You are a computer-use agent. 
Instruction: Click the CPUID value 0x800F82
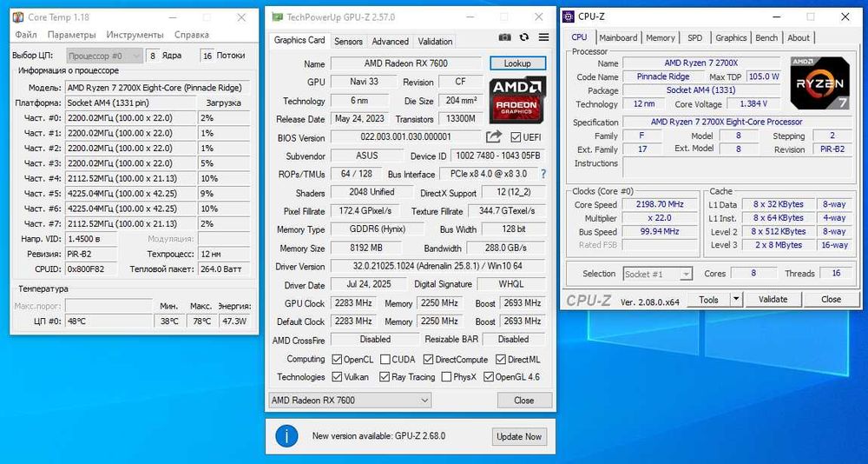click(91, 268)
